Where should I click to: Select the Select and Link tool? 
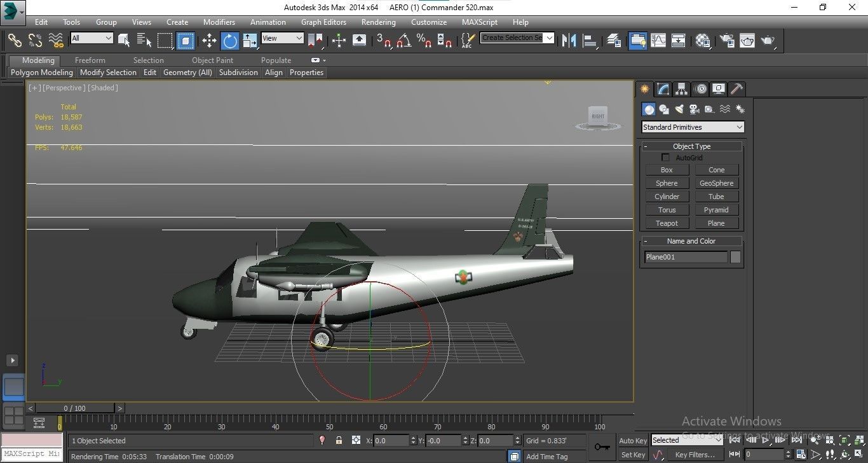click(14, 40)
